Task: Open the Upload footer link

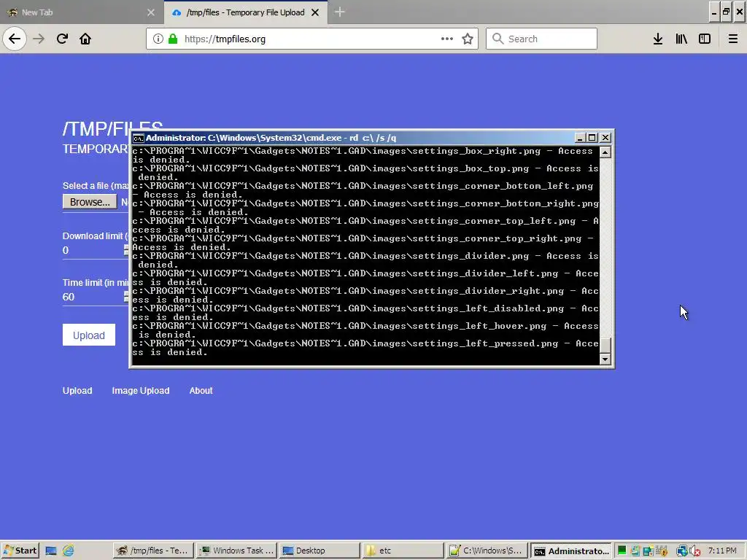Action: pyautogui.click(x=77, y=391)
